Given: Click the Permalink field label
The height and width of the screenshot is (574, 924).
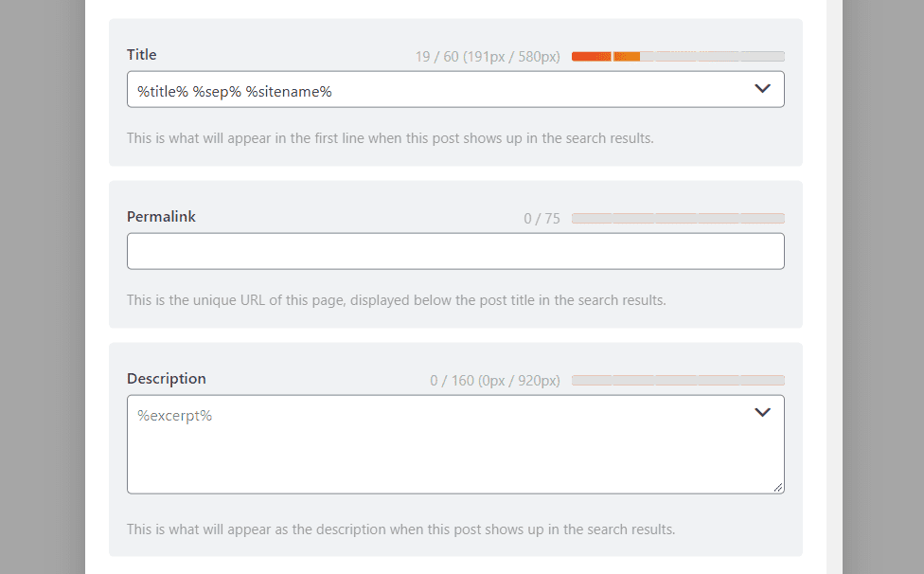Looking at the screenshot, I should pyautogui.click(x=161, y=216).
